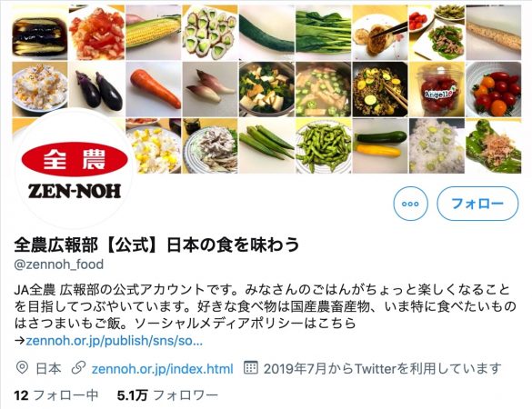View the 5.1万 フォロワー followers list
The image size is (532, 409).
coord(167,395)
